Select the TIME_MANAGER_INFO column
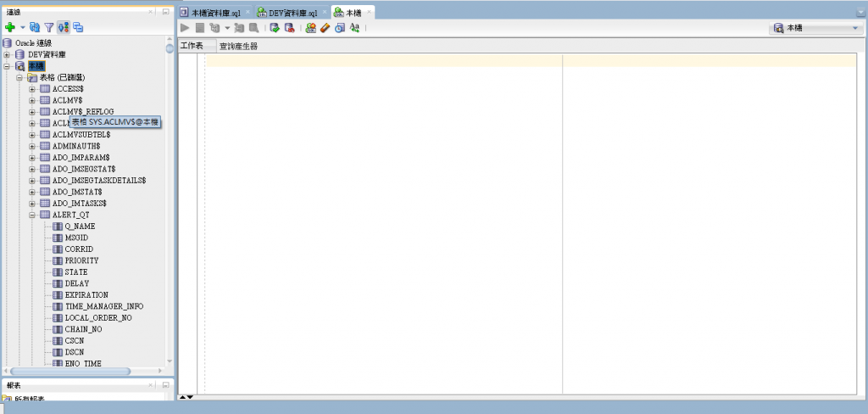 [104, 306]
